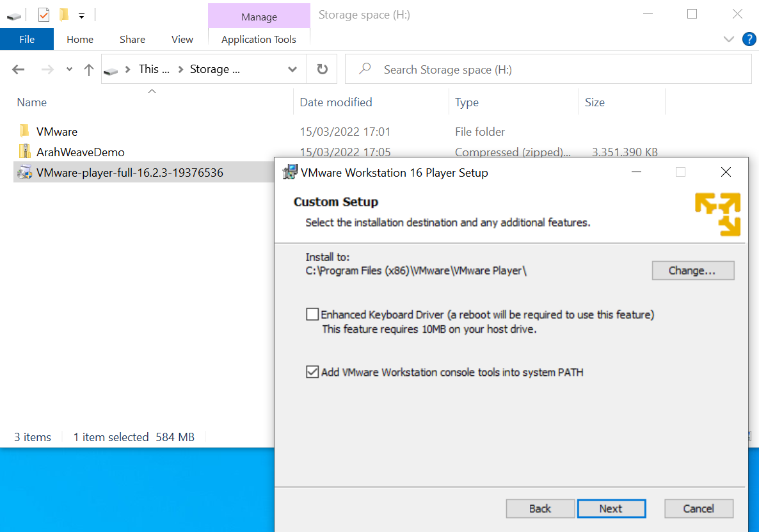Expand chevron before 'This ...' breadcrumb
759x532 pixels.
click(128, 70)
